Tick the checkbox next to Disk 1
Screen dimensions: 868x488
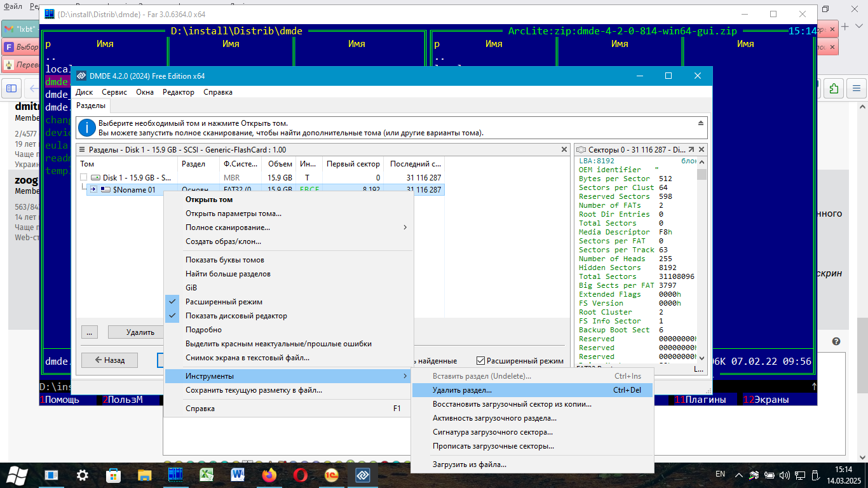[83, 178]
